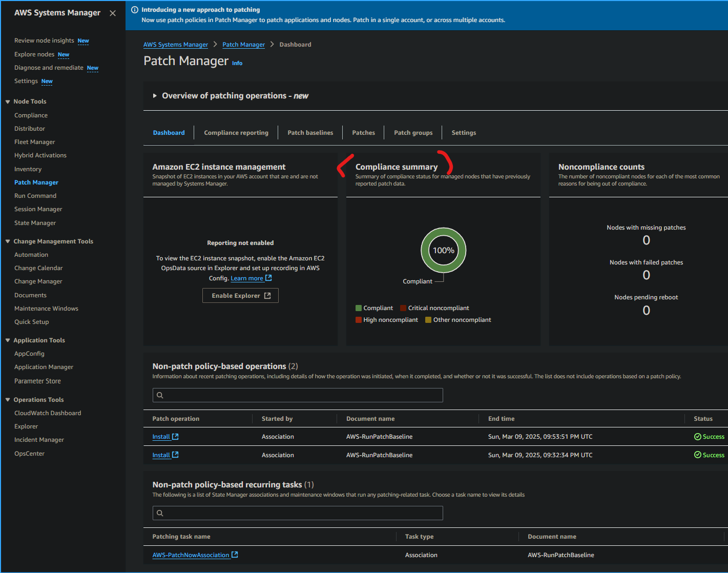
Task: Click the recurring tasks search input field
Action: coord(297,513)
